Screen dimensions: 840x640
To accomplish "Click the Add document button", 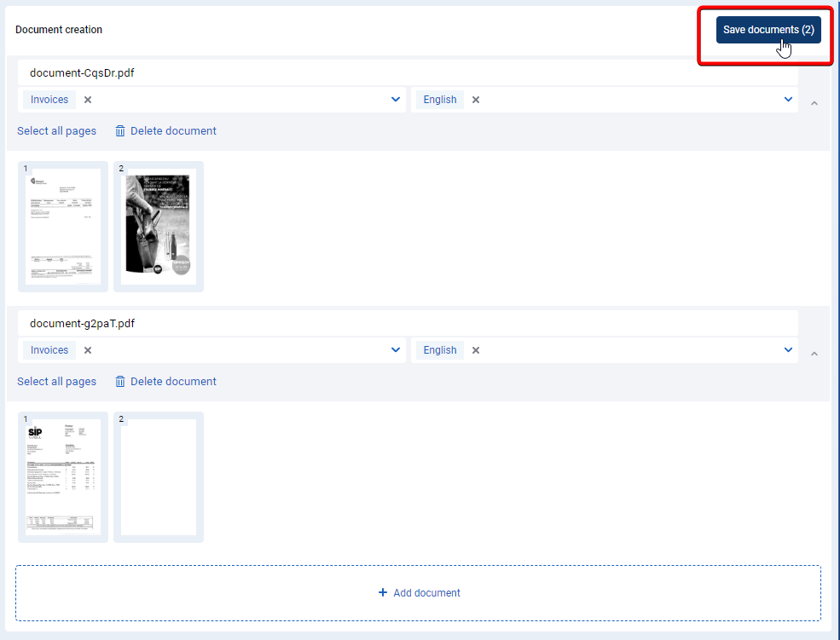I will (x=419, y=593).
